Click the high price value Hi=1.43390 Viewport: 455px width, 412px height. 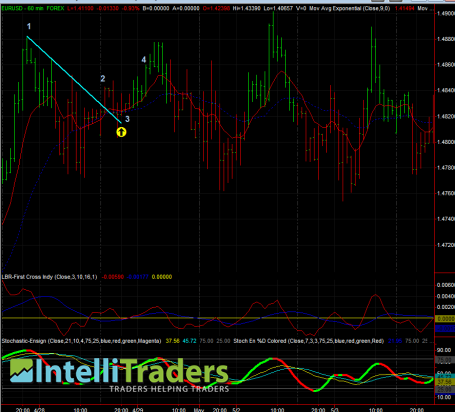point(247,8)
